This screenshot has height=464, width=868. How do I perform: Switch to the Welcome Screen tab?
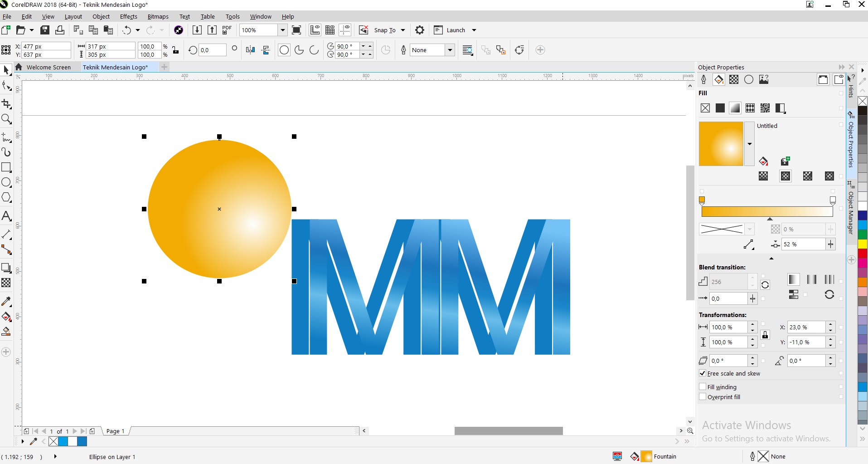tap(48, 67)
